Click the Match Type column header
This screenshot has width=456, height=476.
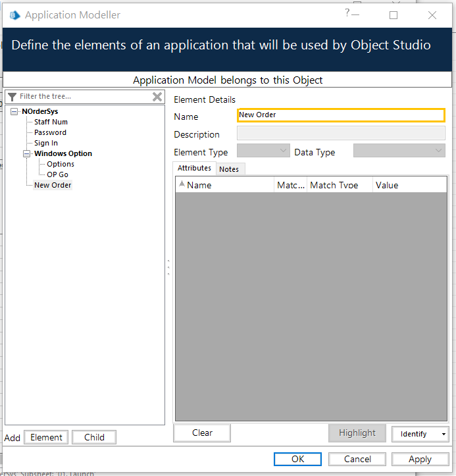(x=340, y=185)
